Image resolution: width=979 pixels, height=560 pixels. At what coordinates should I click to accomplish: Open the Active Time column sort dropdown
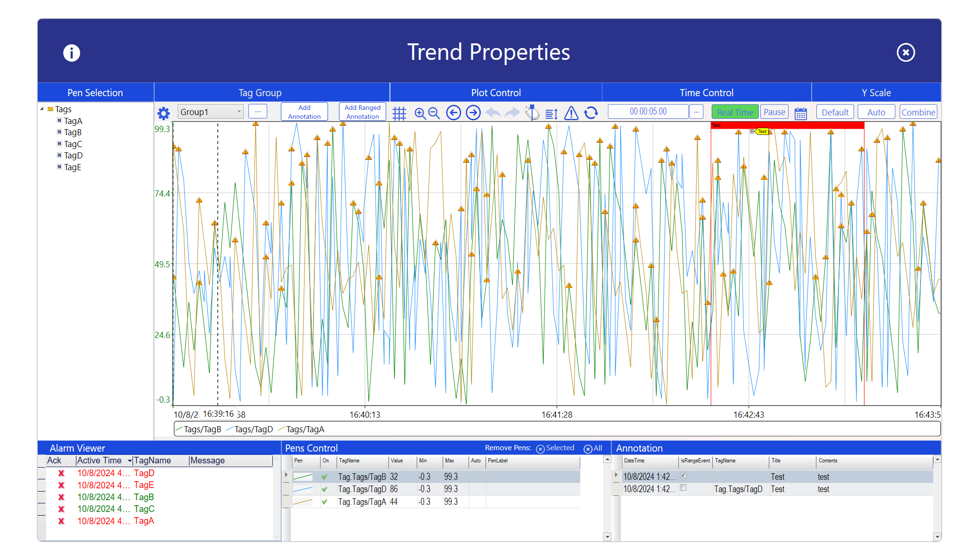(x=130, y=461)
